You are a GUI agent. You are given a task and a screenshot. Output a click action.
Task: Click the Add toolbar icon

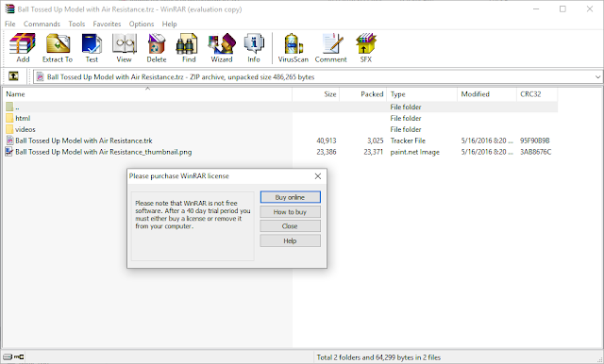[x=23, y=48]
